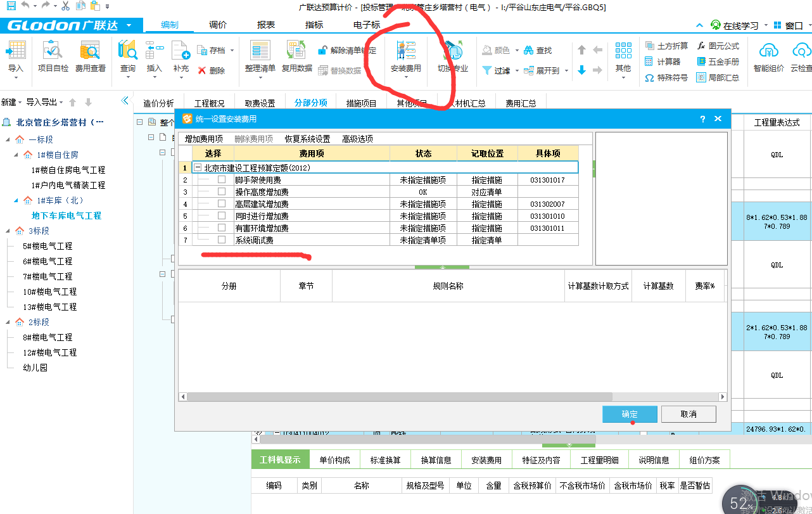The width and height of the screenshot is (812, 514).
Task: Click the 查询 query icon
Action: [x=128, y=51]
